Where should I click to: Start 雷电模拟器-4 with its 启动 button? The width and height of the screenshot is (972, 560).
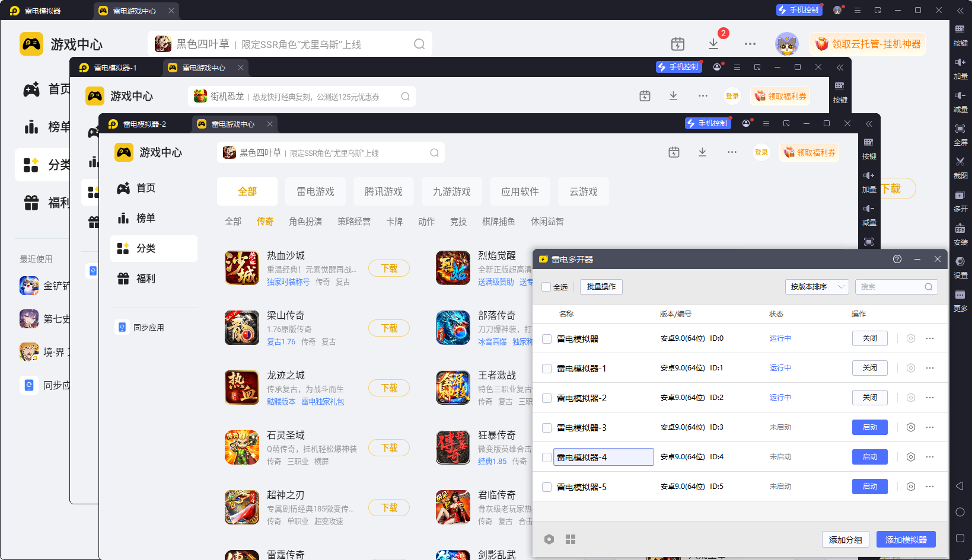coord(870,457)
